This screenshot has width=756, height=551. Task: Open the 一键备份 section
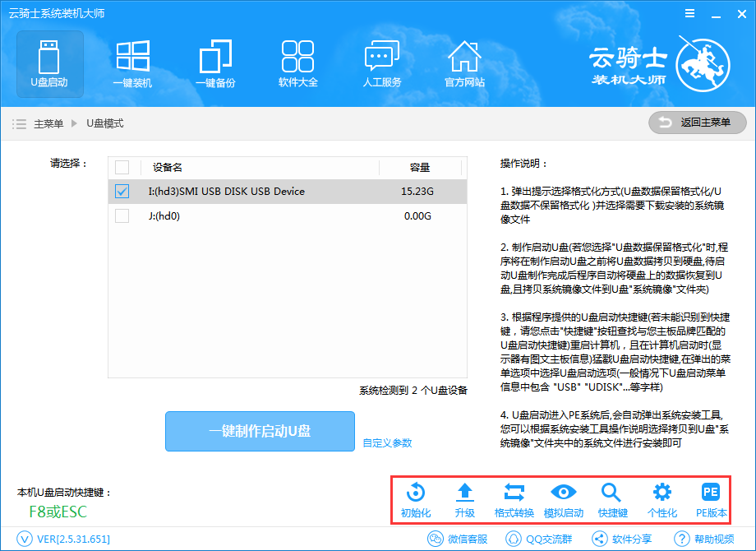[x=215, y=64]
